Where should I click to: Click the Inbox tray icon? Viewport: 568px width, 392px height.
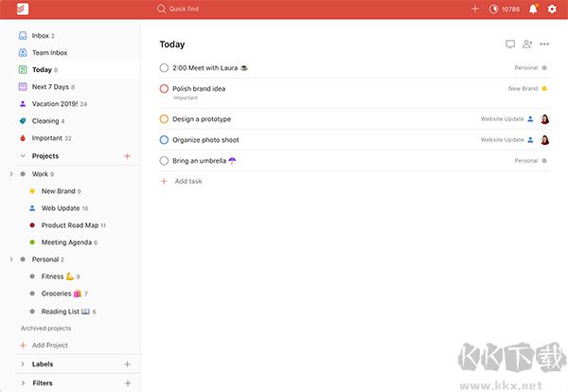click(23, 35)
